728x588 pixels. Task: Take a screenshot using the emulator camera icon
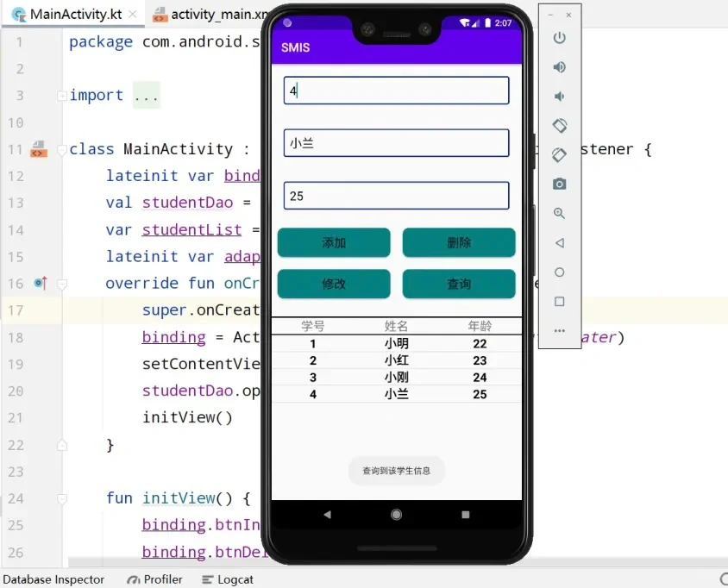[x=559, y=184]
